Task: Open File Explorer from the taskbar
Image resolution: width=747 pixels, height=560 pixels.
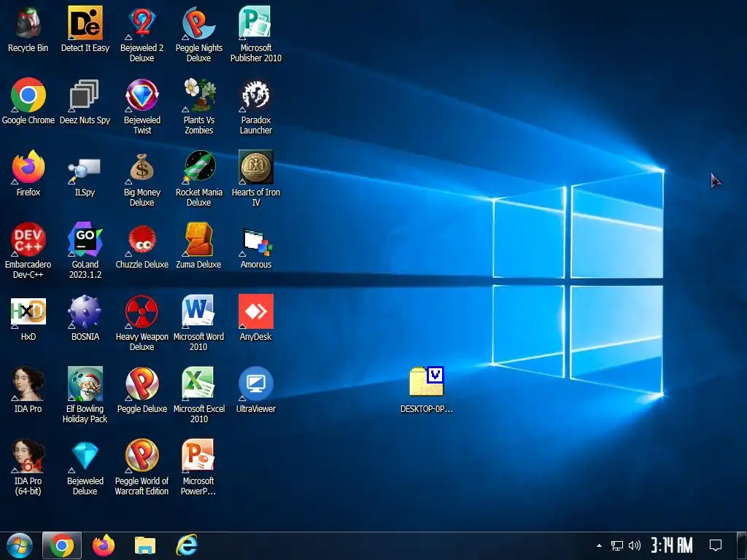Action: [145, 545]
